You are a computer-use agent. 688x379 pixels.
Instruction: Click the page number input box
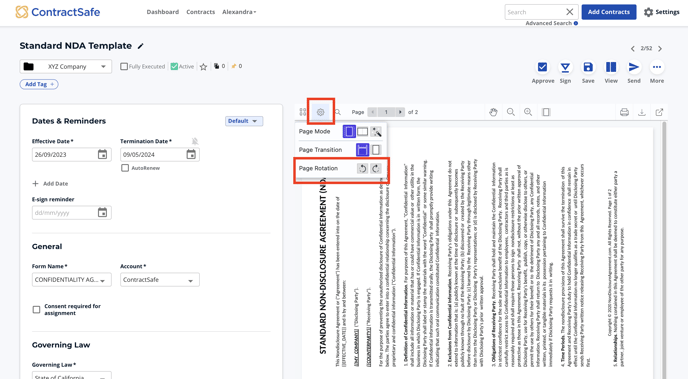(387, 112)
